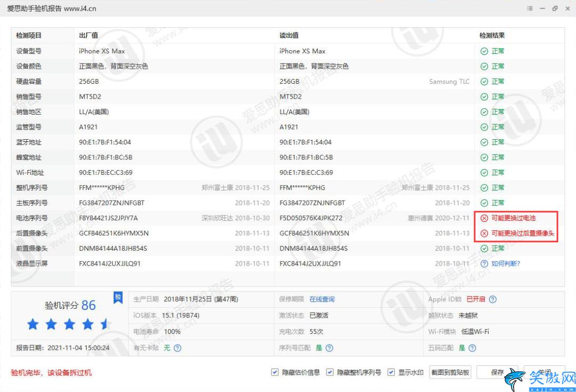Screen dimensions: 576x392
Task: Click the factory Bluetooth address 90:E1:7B:F1:54:04
Action: click(105, 142)
